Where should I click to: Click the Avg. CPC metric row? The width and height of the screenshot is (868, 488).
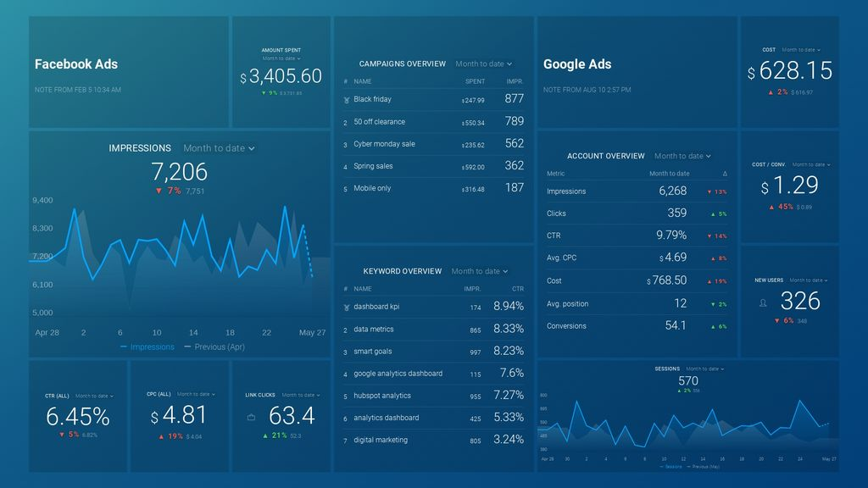tap(637, 258)
